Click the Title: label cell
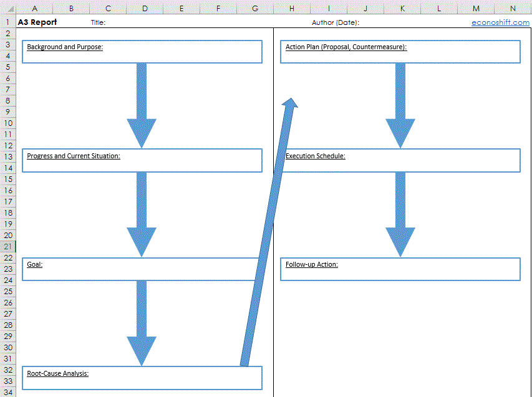 point(99,22)
